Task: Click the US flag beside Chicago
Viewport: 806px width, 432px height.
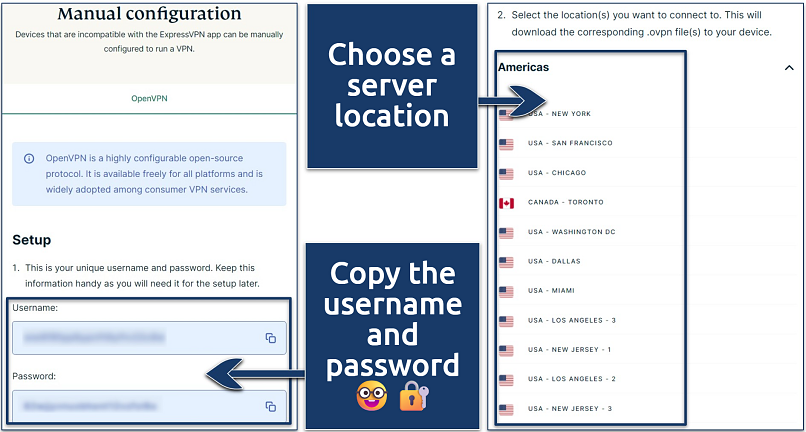Action: pyautogui.click(x=506, y=174)
